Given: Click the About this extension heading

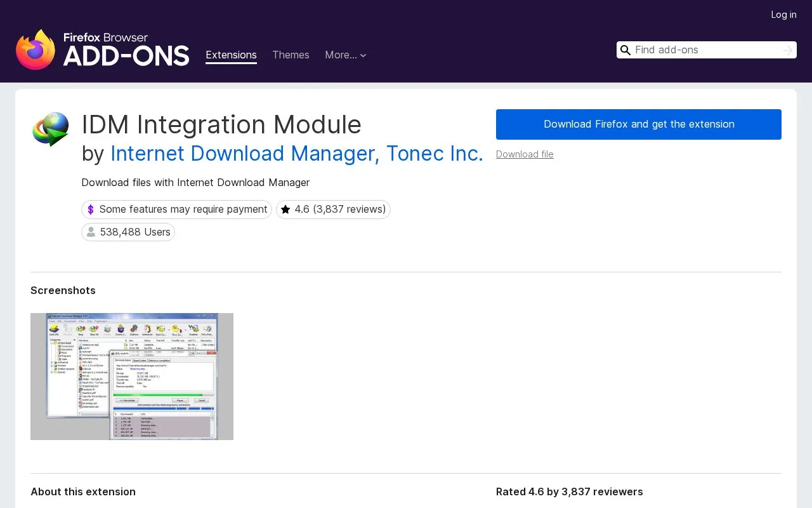Looking at the screenshot, I should tap(83, 492).
